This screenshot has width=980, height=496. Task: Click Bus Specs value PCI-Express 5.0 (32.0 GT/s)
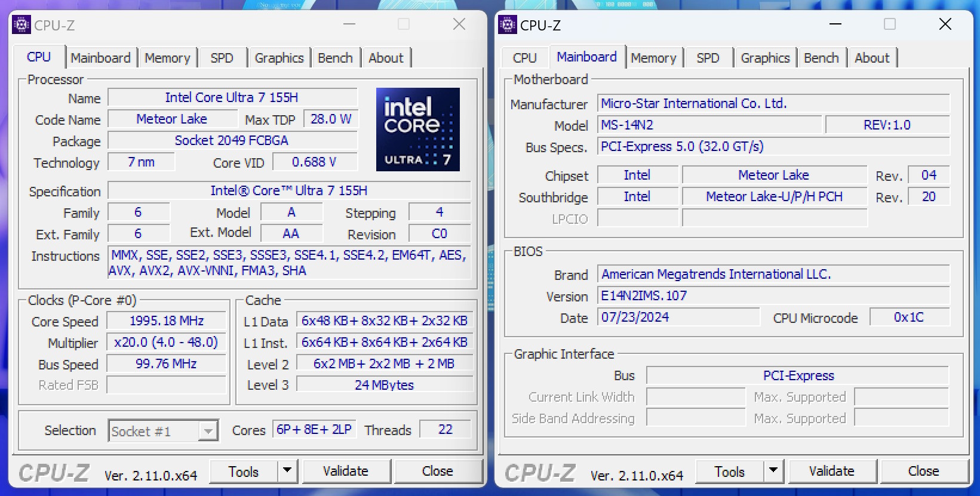[x=774, y=146]
